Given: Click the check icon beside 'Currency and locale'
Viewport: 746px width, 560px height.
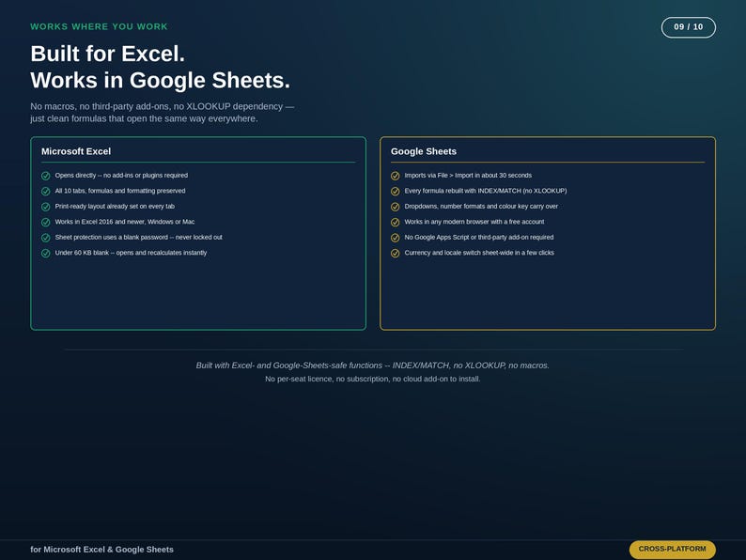Looking at the screenshot, I should click(x=395, y=253).
